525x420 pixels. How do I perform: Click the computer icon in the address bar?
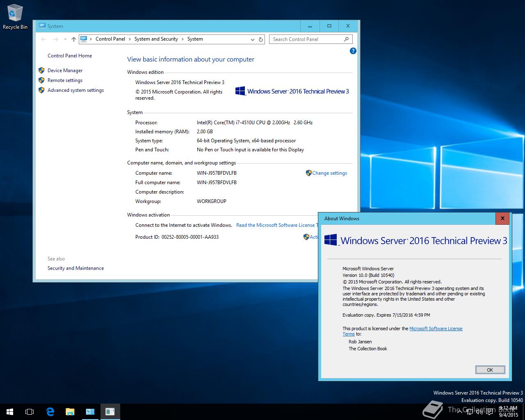84,39
